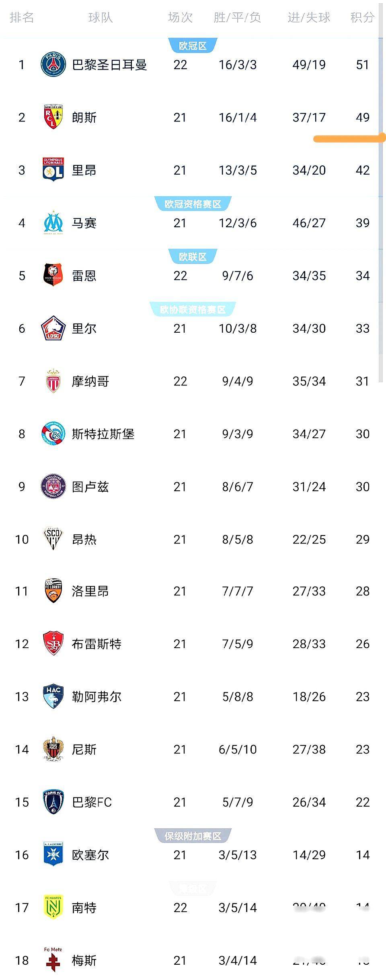Select the HAC Le Havre logo
This screenshot has height=980, width=386.
tap(53, 696)
